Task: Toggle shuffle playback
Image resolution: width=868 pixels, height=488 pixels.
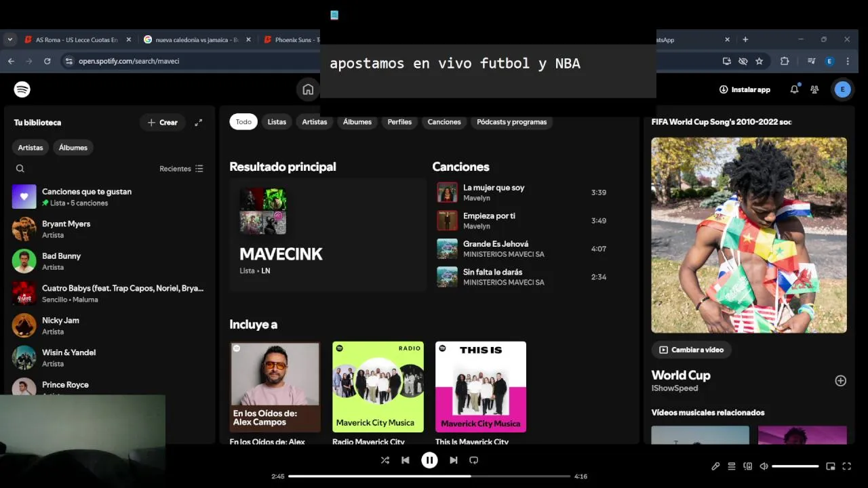Action: [384, 460]
